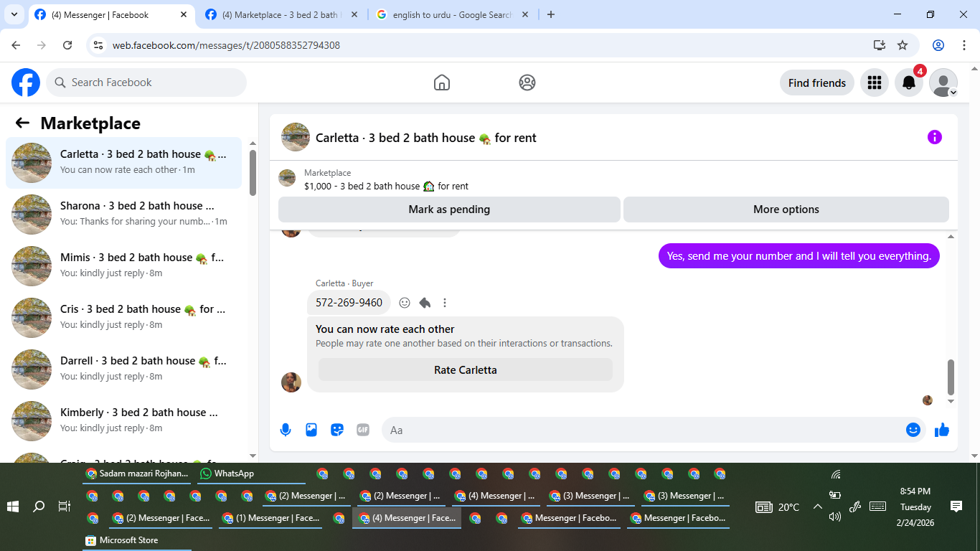Viewport: 980px width, 551px height.
Task: Open Microsoft Store from taskbar
Action: point(136,540)
